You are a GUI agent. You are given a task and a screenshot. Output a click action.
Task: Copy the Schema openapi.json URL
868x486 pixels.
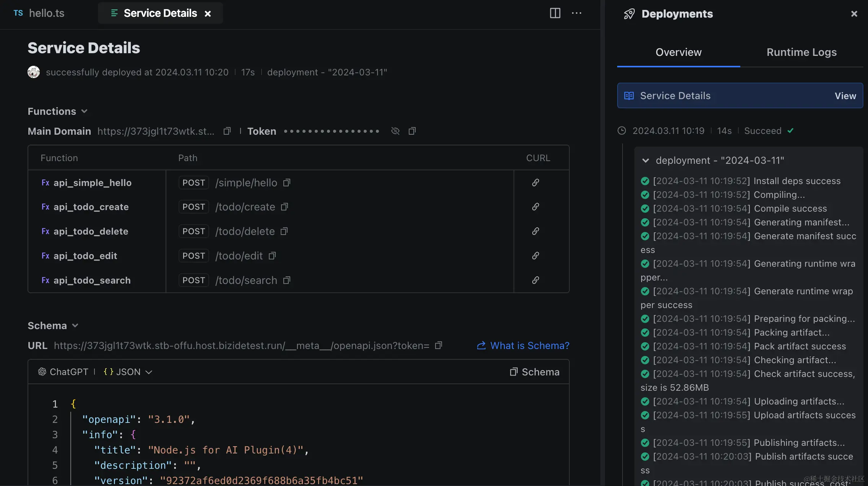(438, 346)
